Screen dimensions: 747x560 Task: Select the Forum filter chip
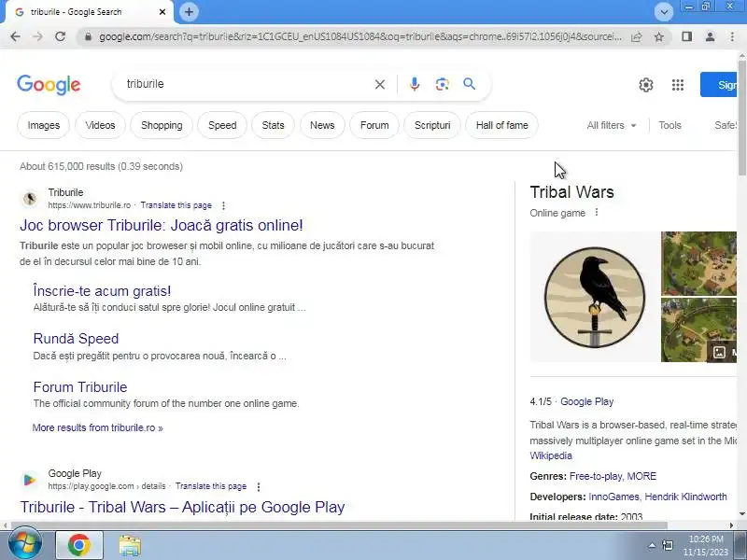(374, 125)
